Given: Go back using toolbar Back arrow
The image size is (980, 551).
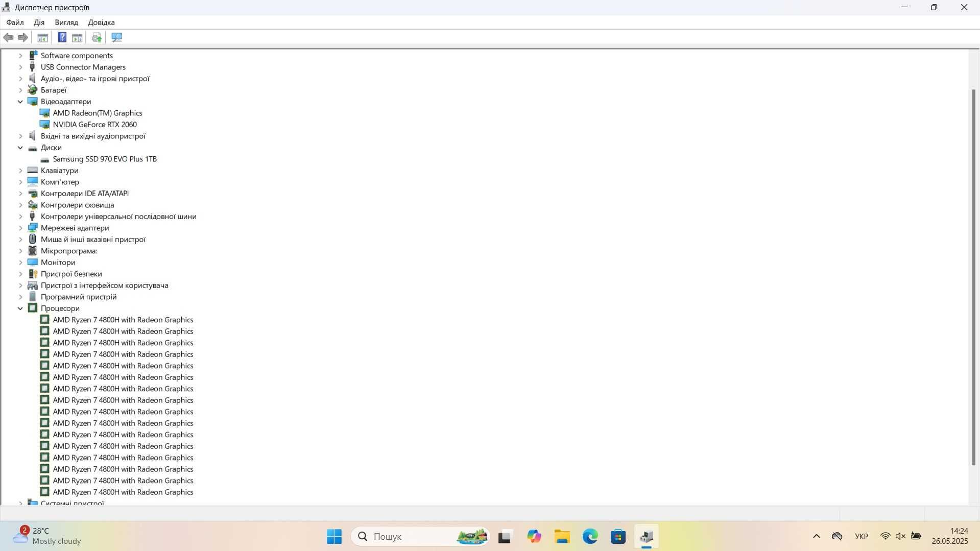Looking at the screenshot, I should click(x=8, y=37).
